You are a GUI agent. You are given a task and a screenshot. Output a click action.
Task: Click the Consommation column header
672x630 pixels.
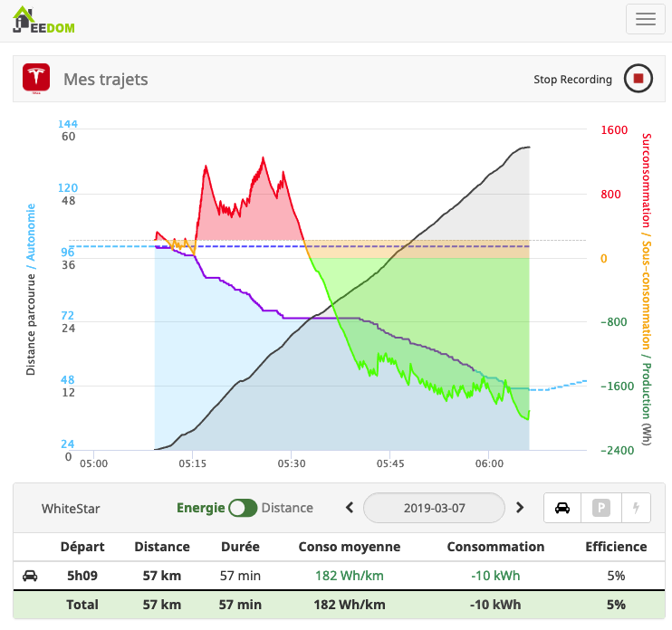495,547
